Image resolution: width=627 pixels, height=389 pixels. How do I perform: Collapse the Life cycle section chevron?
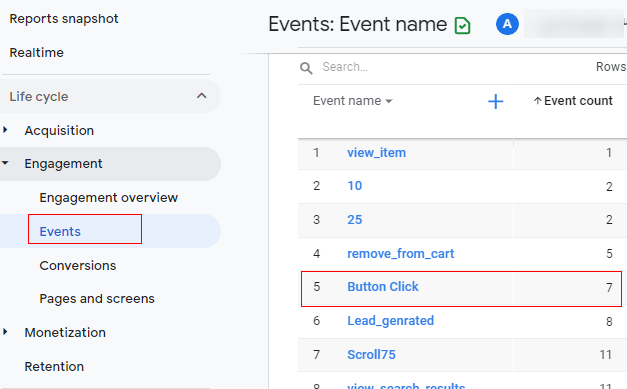(202, 96)
